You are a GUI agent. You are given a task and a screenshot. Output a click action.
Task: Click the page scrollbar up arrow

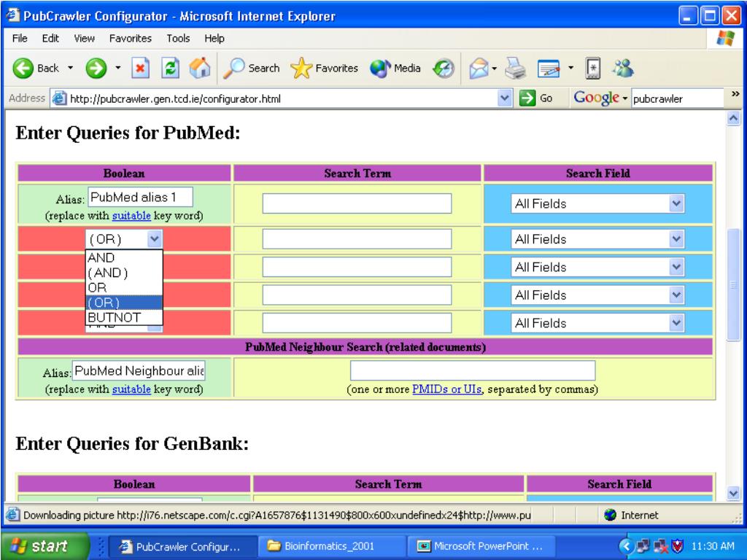pyautogui.click(x=734, y=118)
